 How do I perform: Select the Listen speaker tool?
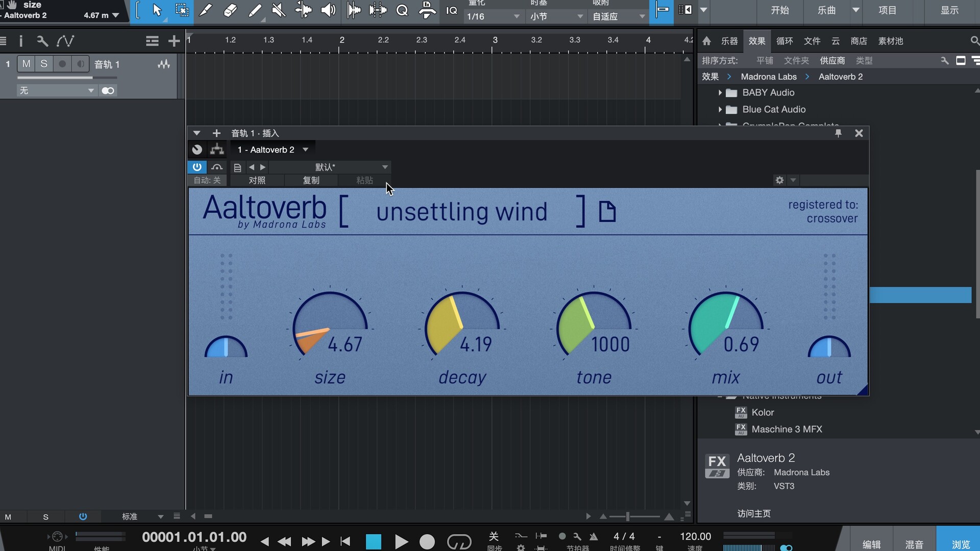tap(328, 10)
